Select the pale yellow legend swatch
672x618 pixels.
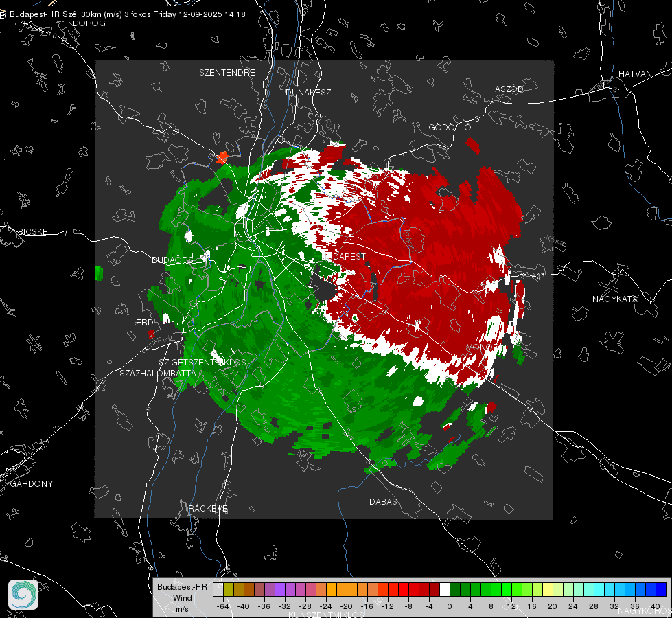coord(548,589)
